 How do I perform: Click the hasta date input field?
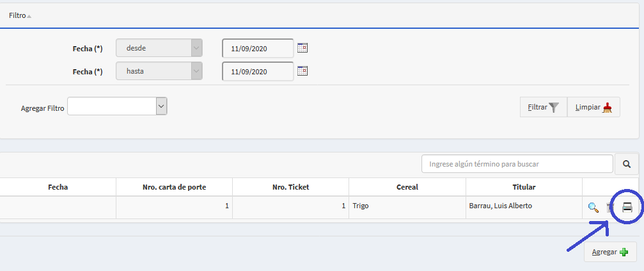pos(257,71)
